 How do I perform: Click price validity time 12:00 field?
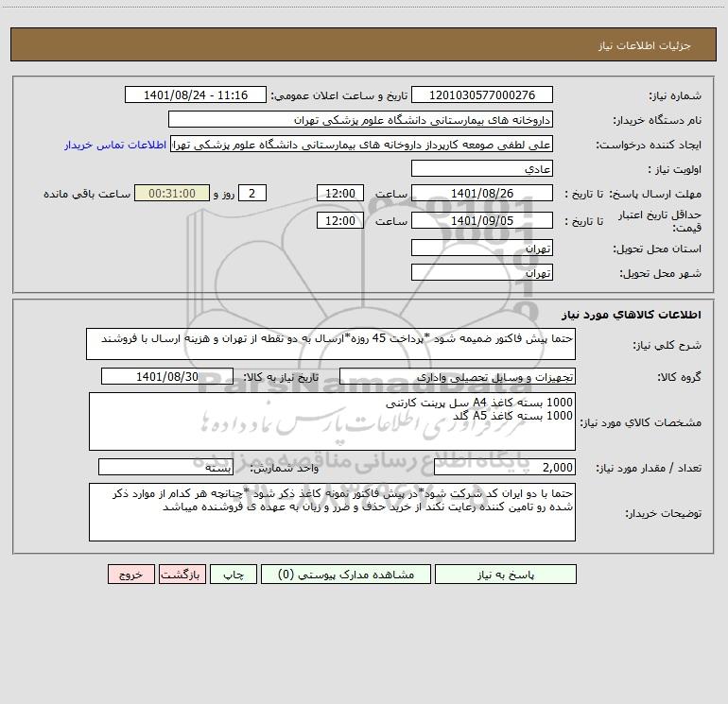[x=339, y=220]
